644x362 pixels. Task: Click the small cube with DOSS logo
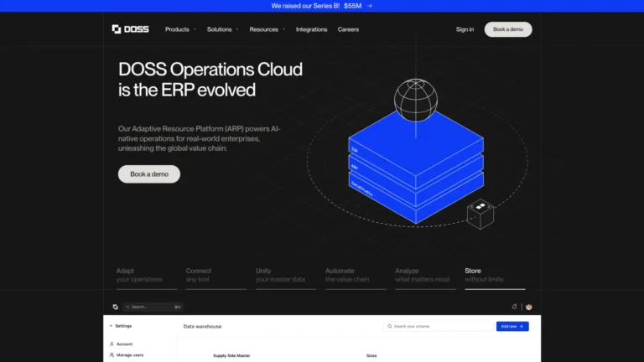[x=480, y=214]
